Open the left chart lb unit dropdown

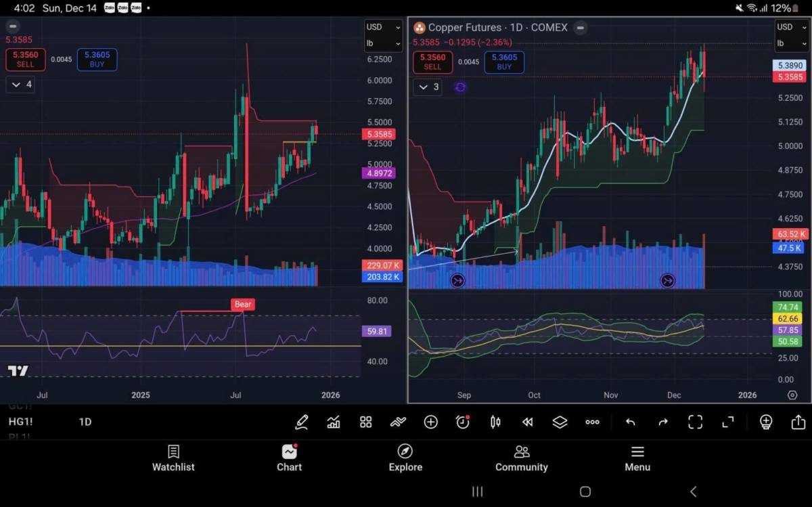point(383,43)
